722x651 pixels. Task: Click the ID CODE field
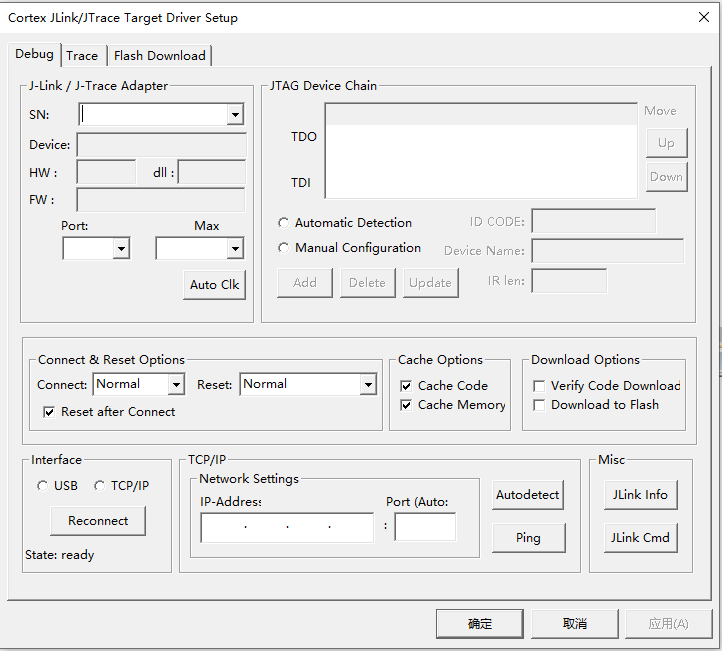point(594,221)
